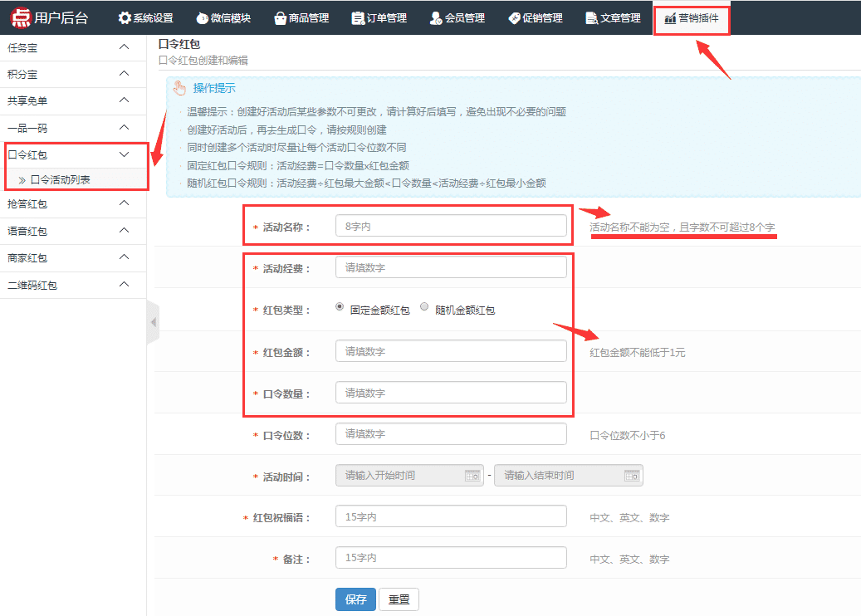Select the 固定金额红包 radio button
The image size is (861, 616).
tap(340, 306)
